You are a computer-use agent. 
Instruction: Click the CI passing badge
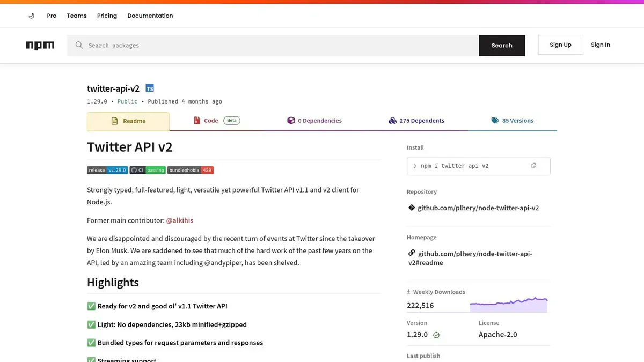[x=148, y=170]
